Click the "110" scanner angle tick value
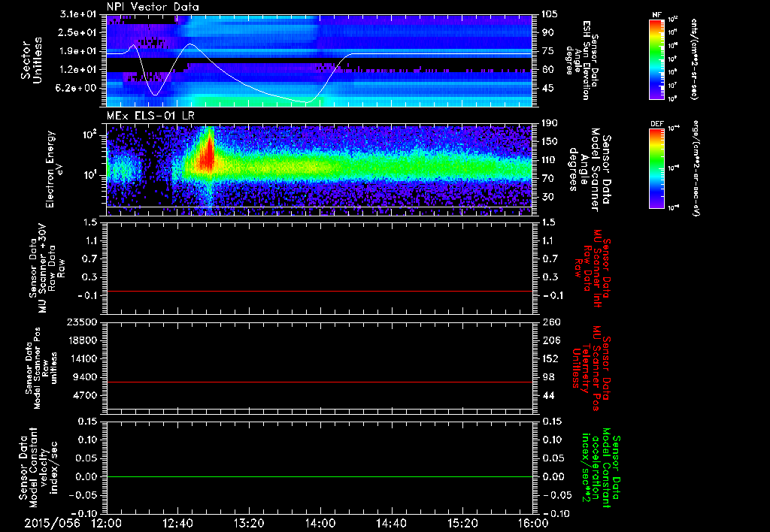The height and width of the screenshot is (532, 770). pyautogui.click(x=550, y=160)
